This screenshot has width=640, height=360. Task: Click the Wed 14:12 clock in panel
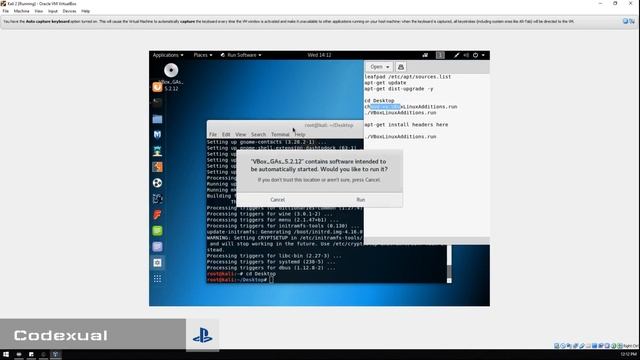click(x=319, y=55)
